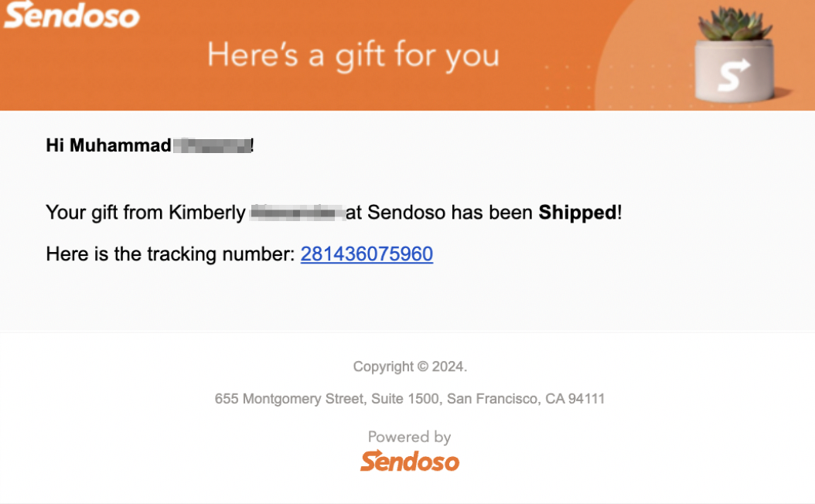
Task: Click the "Powered by" footer label
Action: 410,437
